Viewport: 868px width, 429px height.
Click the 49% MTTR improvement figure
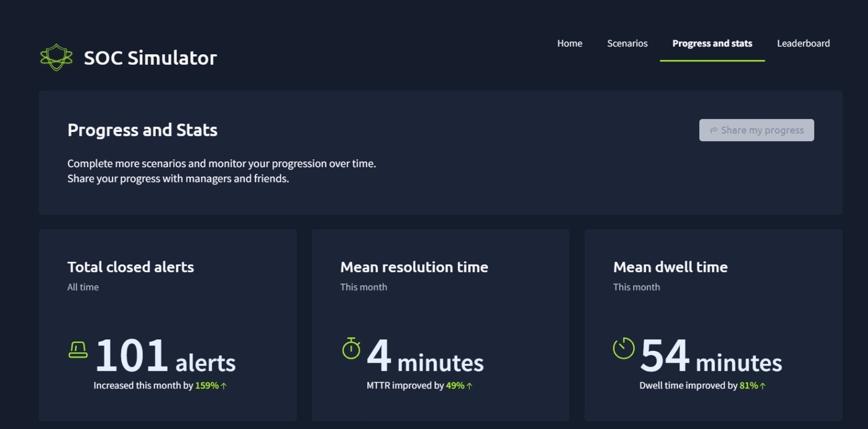tap(455, 386)
